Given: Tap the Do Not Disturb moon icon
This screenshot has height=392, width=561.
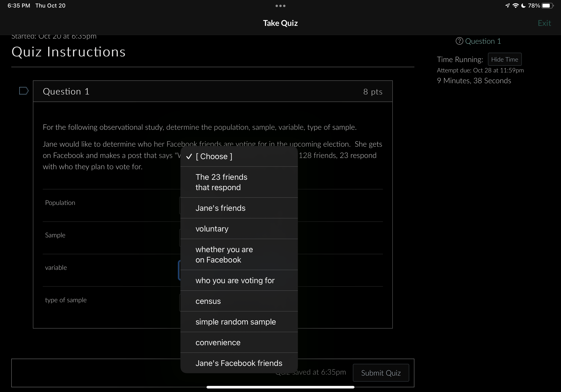Looking at the screenshot, I should [523, 6].
